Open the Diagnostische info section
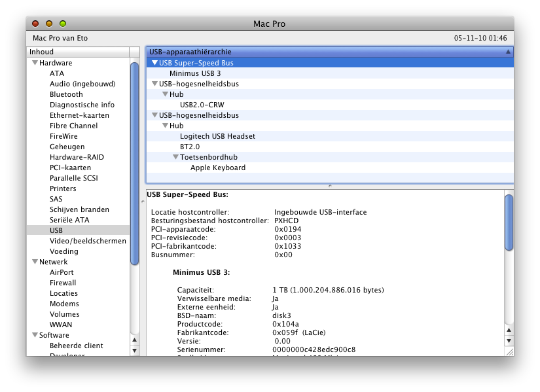This screenshot has height=392, width=540. (x=82, y=105)
